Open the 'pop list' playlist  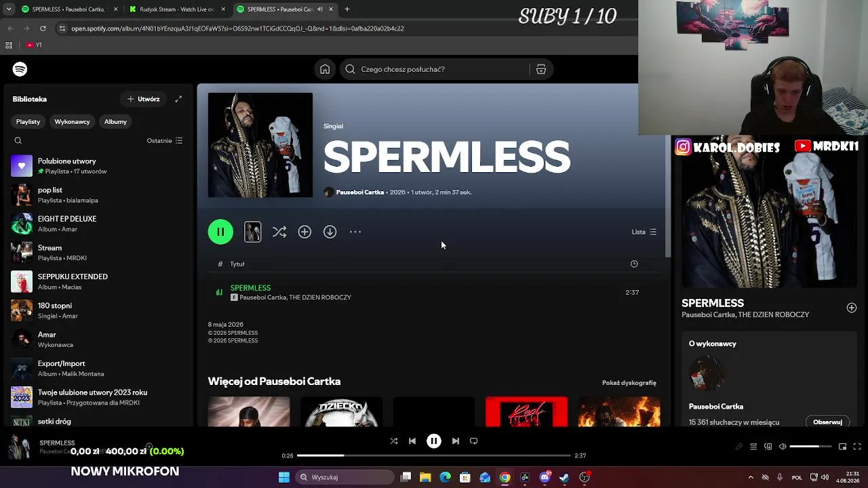coord(98,195)
